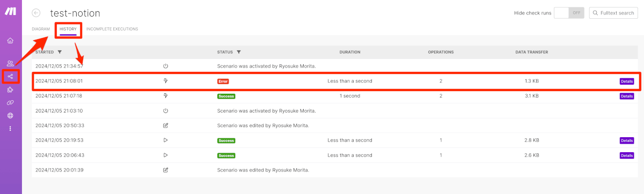
Task: Open the Webhooks globe icon in sidebar
Action: point(10,115)
